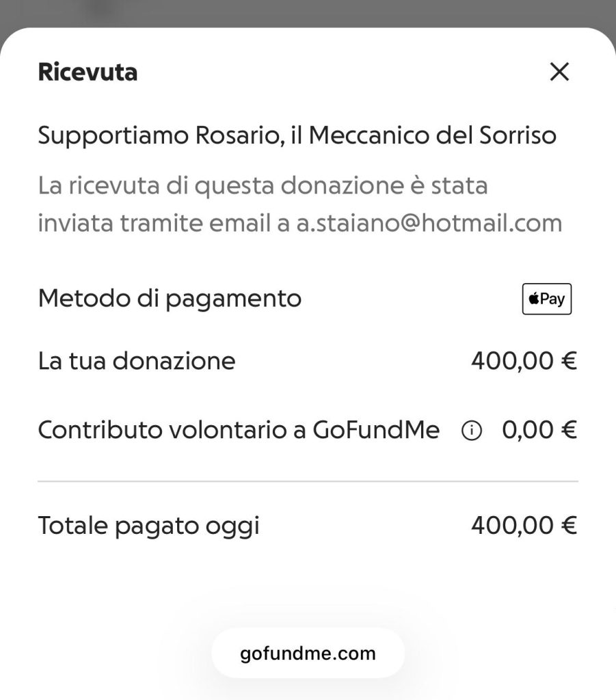Select the Ricevuta heading
The width and height of the screenshot is (616, 700).
point(88,72)
